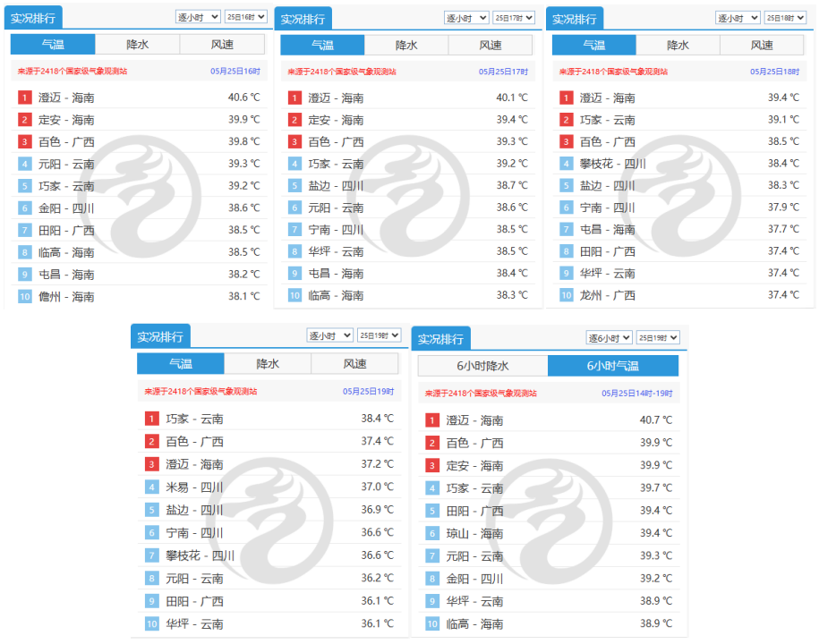This screenshot has height=644, width=819.
Task: Click rank 6 badge for 宁南 37.9 ℃
Action: pos(567,208)
